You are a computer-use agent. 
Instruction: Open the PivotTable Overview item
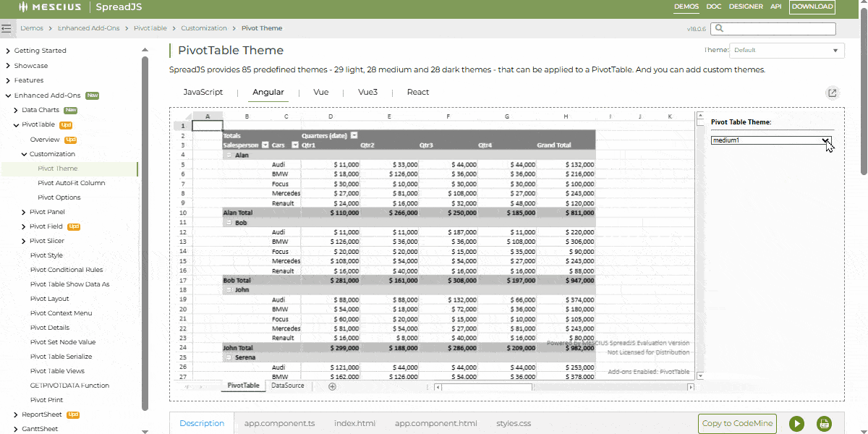coord(45,140)
